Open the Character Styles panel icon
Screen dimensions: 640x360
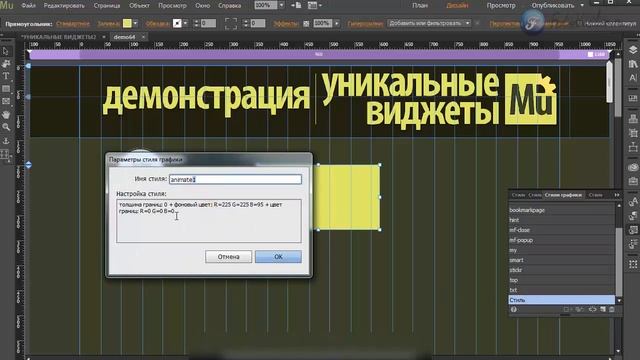click(633, 202)
